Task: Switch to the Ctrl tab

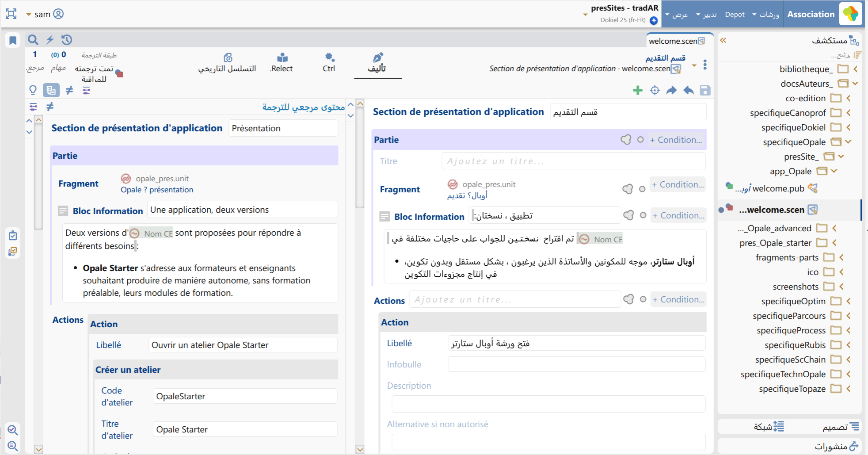Action: tap(329, 63)
